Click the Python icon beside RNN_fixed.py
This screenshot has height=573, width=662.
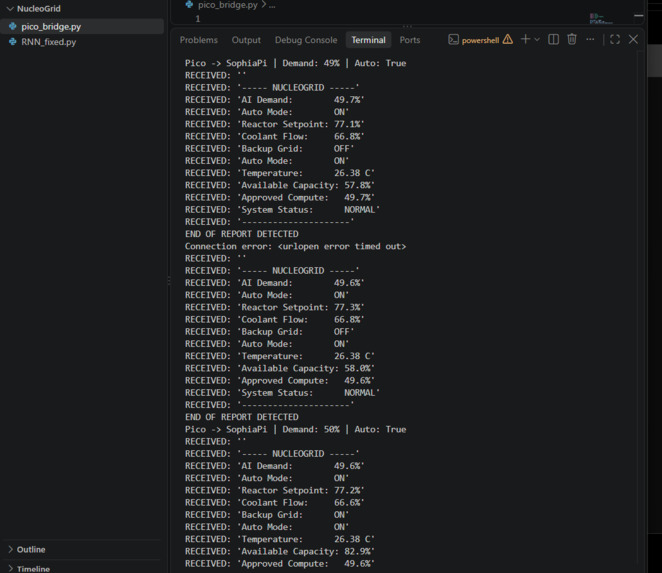point(13,42)
